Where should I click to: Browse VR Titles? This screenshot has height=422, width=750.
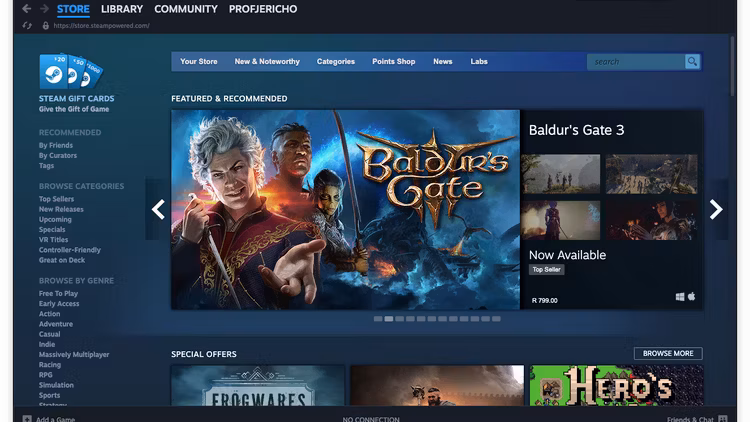(x=54, y=240)
